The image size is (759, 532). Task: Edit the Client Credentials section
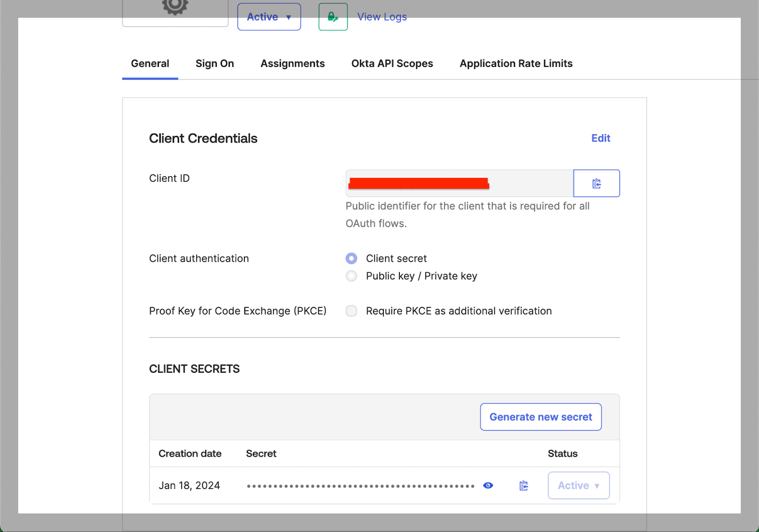[601, 138]
